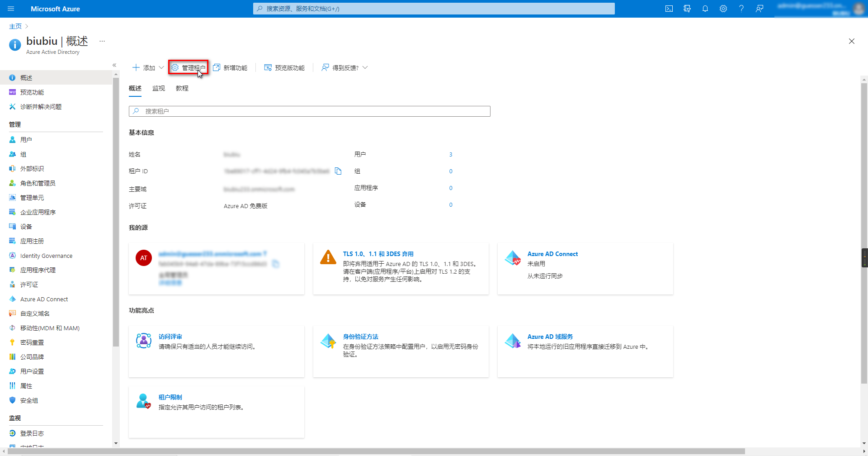Click the AT user avatar circle
The image size is (868, 456).
pos(144,258)
